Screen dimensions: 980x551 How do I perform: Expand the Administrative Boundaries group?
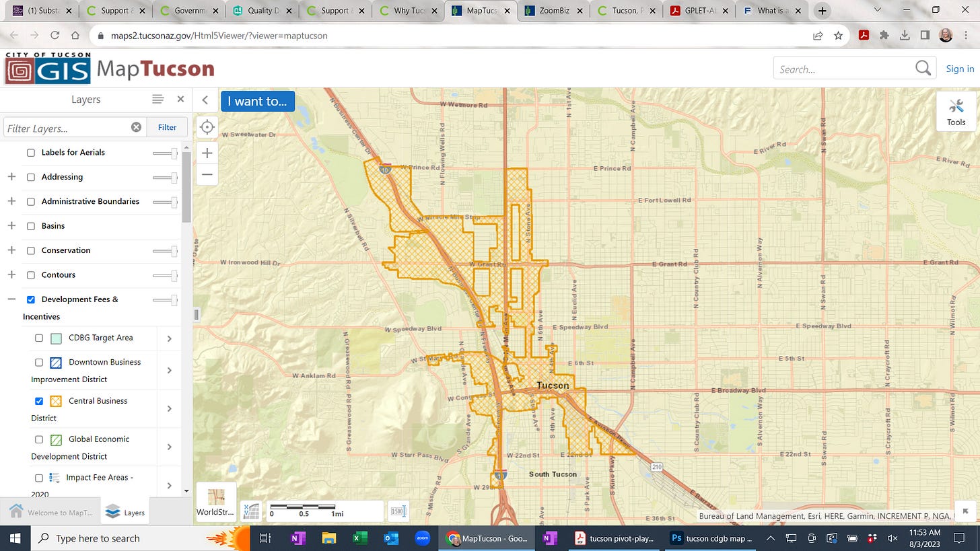point(11,201)
